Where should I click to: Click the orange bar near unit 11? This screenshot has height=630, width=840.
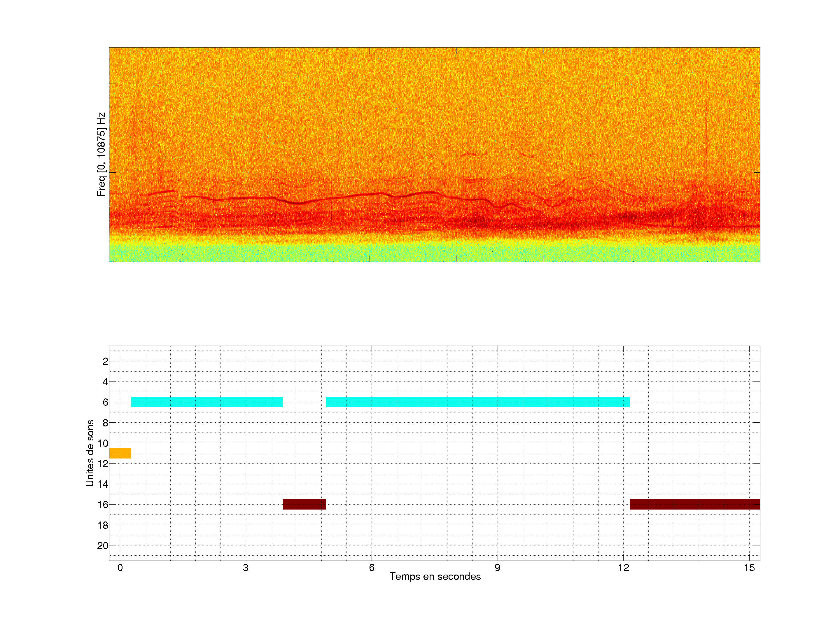click(x=120, y=453)
